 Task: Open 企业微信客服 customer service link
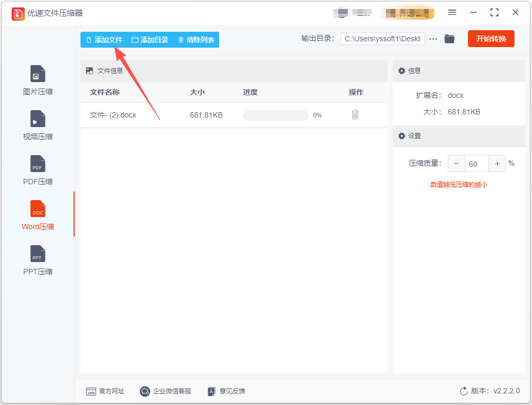[166, 391]
